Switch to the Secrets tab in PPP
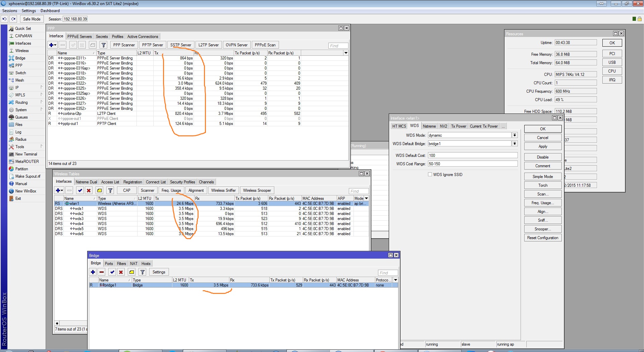The height and width of the screenshot is (352, 644). point(102,37)
